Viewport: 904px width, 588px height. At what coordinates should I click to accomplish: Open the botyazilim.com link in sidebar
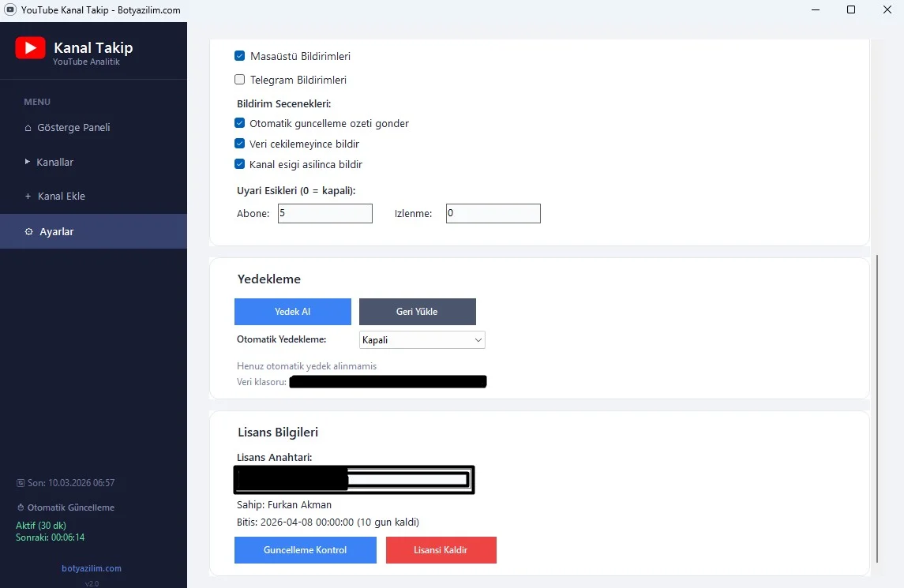click(x=92, y=568)
